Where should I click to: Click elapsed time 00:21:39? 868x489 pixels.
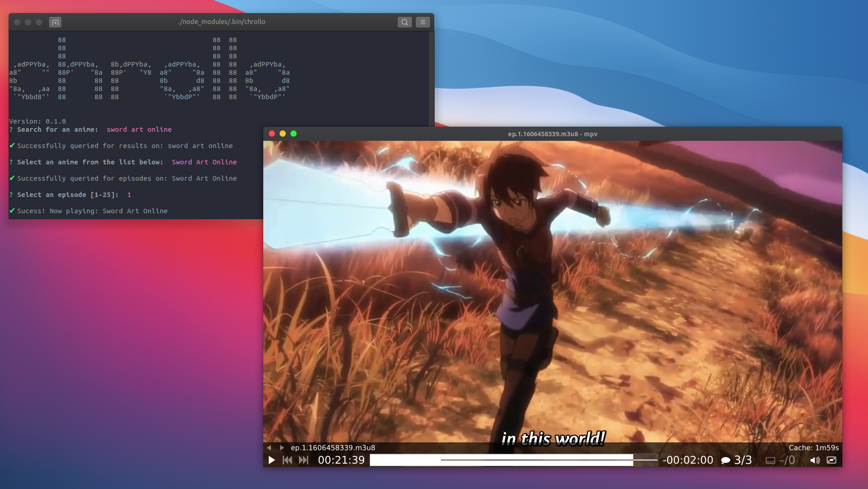[341, 460]
